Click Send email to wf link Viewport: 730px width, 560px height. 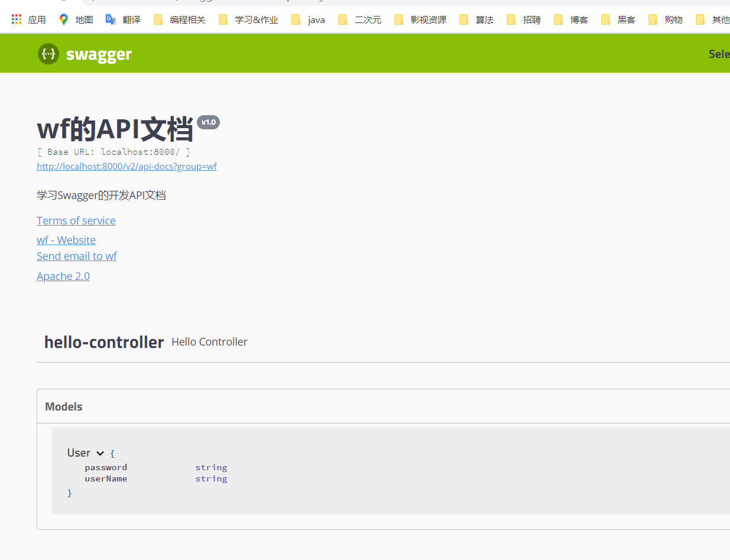(x=77, y=256)
